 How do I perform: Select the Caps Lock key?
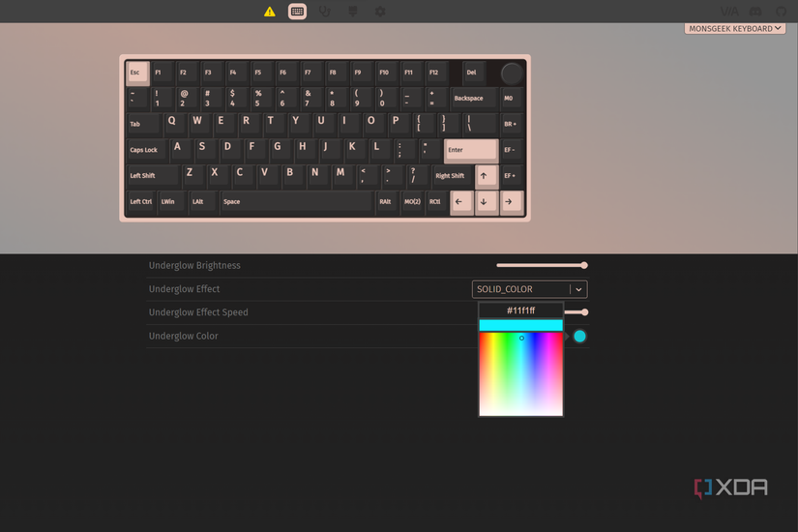coord(147,151)
